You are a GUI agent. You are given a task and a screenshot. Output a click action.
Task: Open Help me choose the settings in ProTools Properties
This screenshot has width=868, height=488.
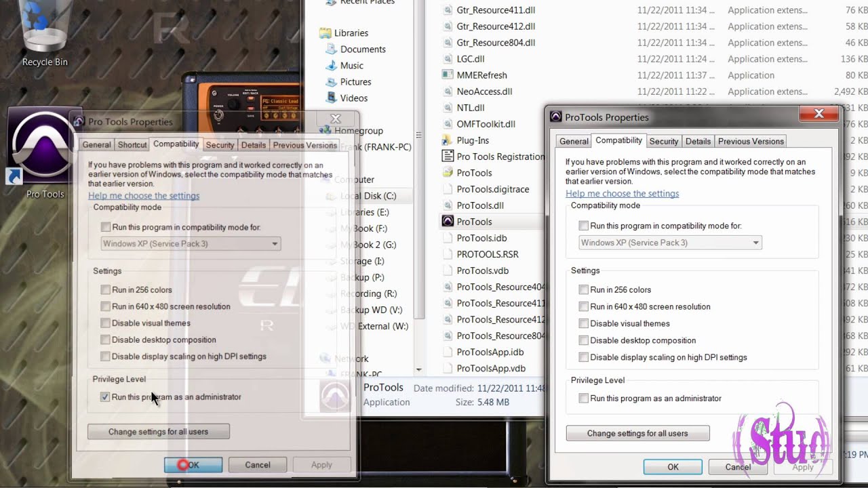(x=622, y=193)
